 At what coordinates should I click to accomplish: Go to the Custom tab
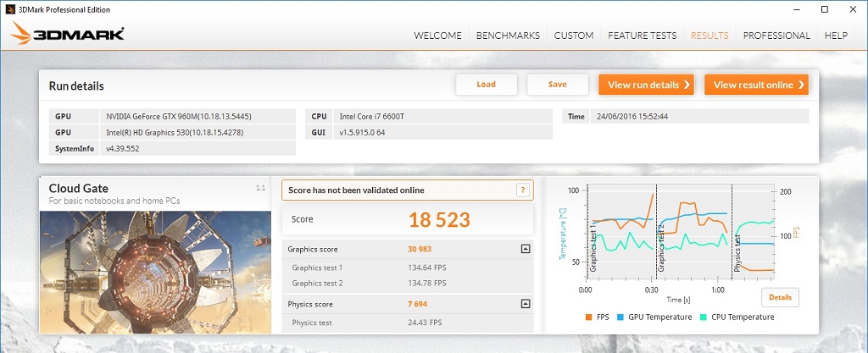[x=574, y=36]
